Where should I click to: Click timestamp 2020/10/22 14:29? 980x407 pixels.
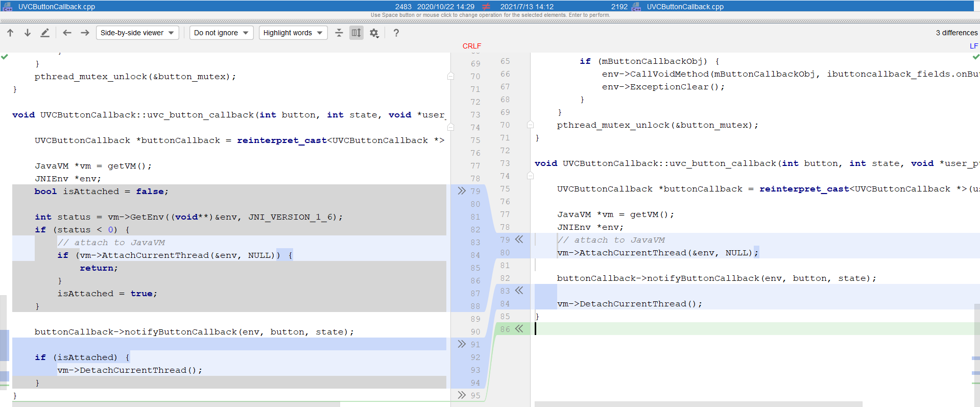pos(446,7)
